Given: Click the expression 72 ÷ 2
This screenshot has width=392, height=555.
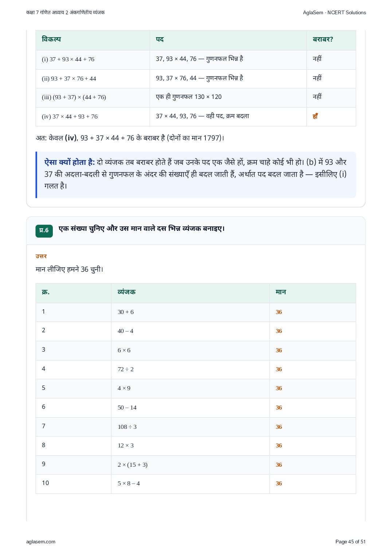Looking at the screenshot, I should [x=126, y=369].
